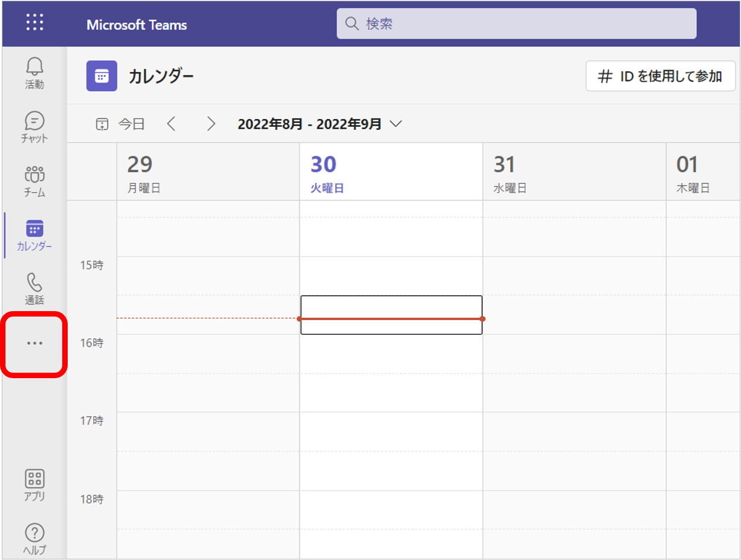This screenshot has height=560, width=741.
Task: Select the Monday 29 column header
Action: 208,172
